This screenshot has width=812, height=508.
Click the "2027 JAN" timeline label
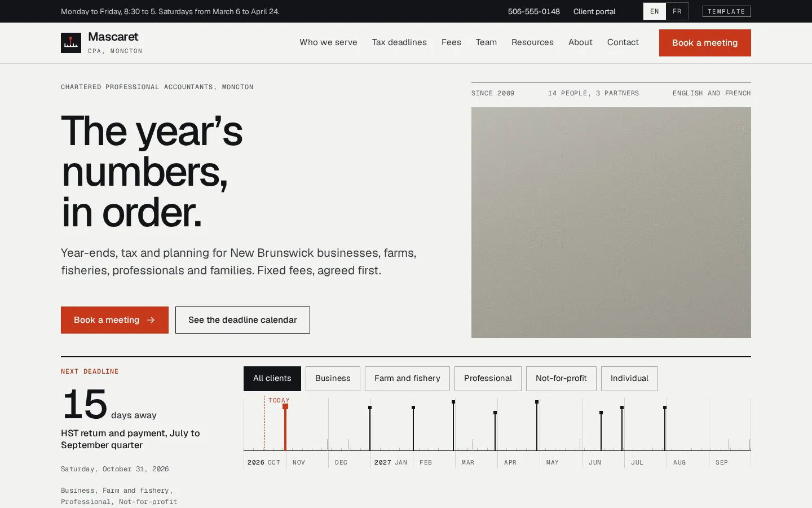click(x=391, y=462)
